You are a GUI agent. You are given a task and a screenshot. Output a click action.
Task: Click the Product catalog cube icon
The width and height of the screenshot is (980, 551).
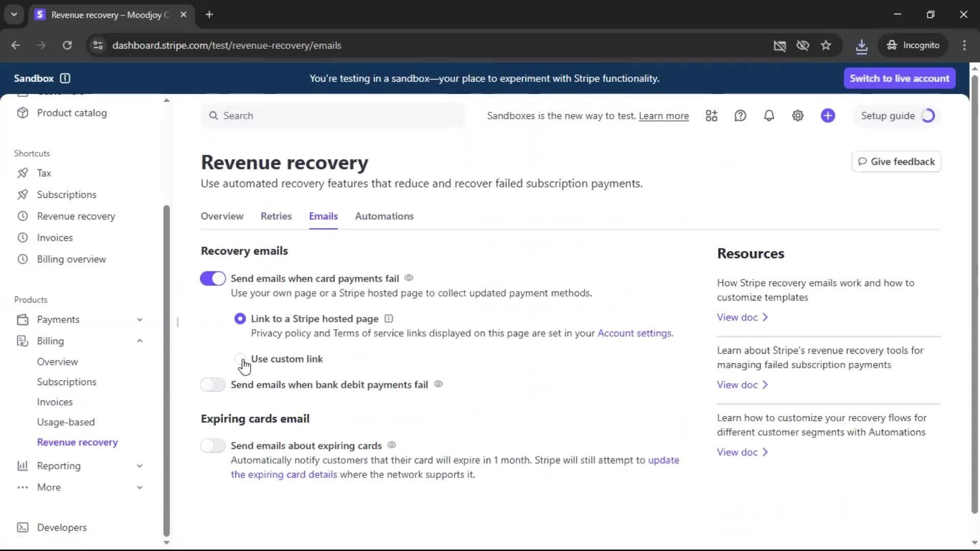point(22,113)
